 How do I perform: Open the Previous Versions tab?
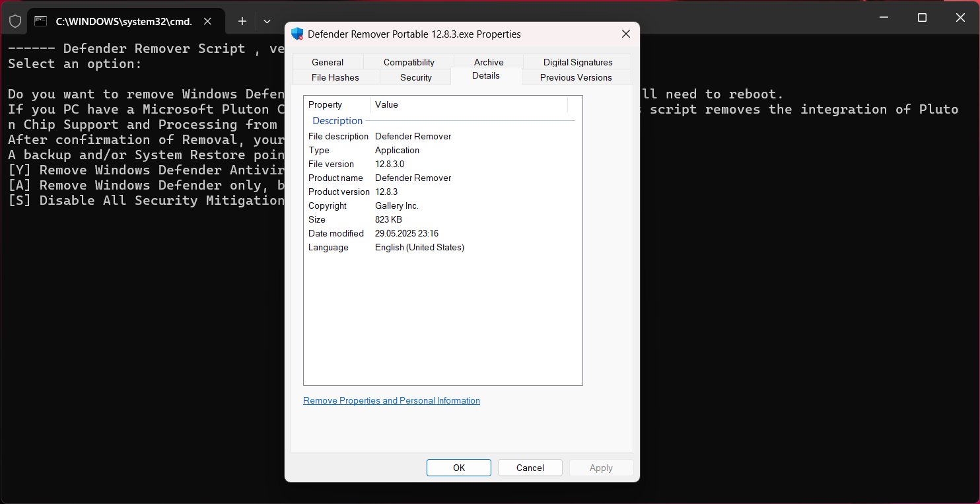click(576, 77)
